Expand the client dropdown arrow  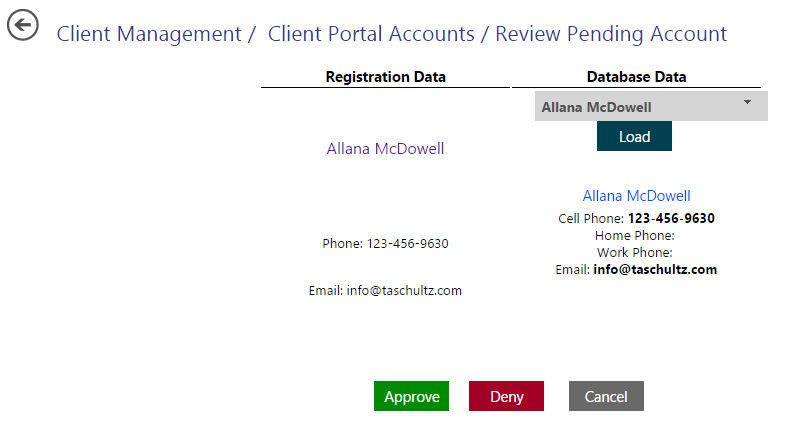pos(747,102)
